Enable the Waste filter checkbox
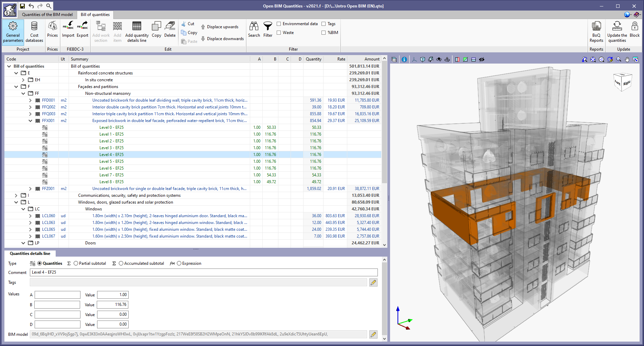 (279, 33)
